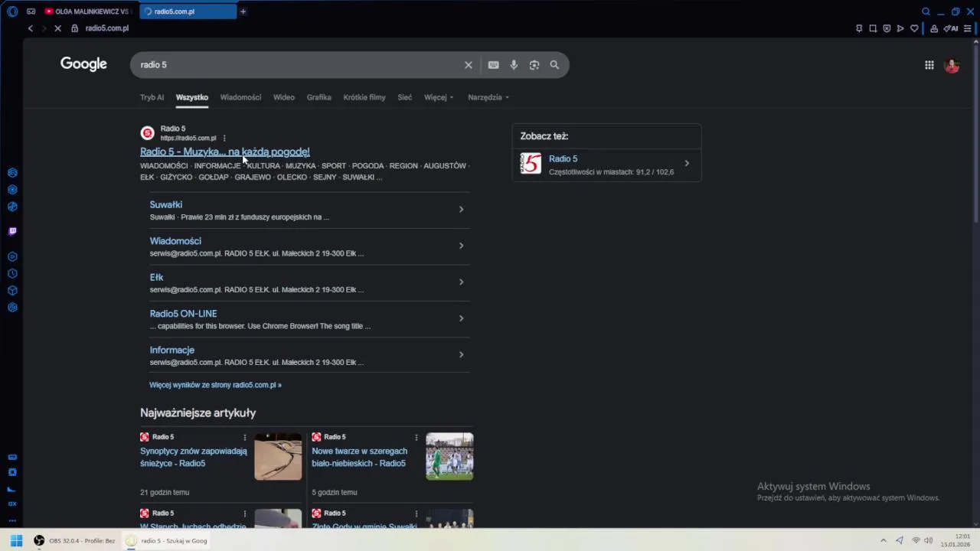This screenshot has width=980, height=551.
Task: Open history clock icon in sidebar
Action: (x=12, y=273)
